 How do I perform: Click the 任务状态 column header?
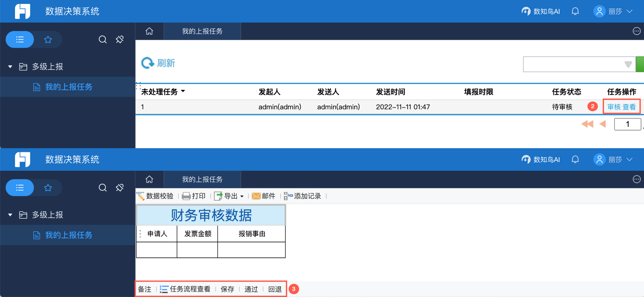pos(567,92)
